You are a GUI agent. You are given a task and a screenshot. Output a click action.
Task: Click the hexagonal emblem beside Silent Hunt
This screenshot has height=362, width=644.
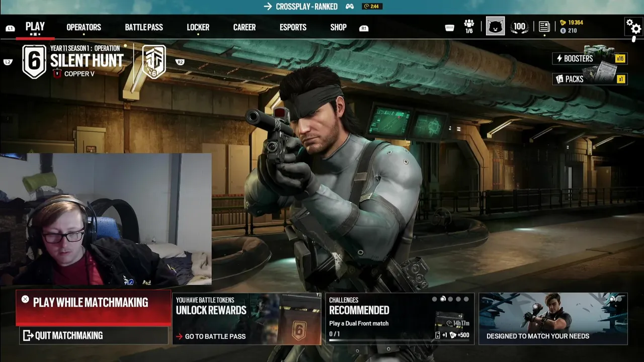coord(154,61)
